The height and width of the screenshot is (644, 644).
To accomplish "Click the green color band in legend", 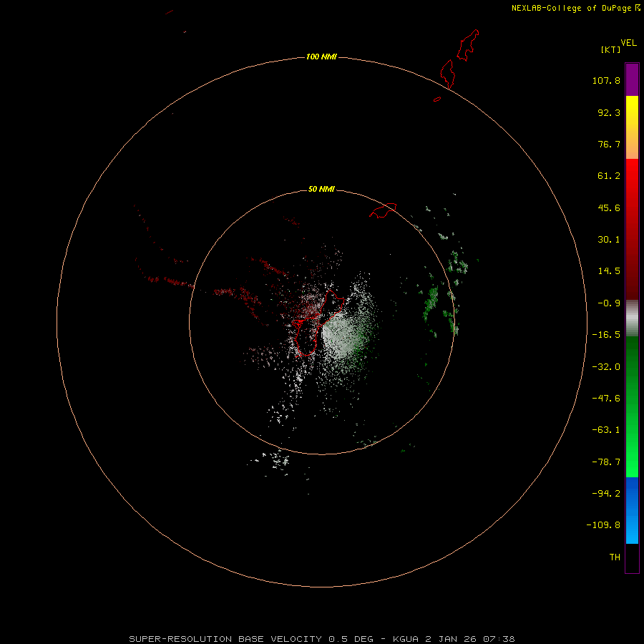I will [632, 406].
